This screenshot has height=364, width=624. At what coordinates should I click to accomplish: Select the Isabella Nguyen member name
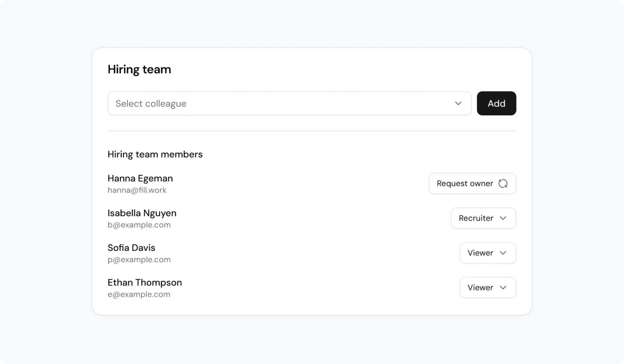(142, 213)
